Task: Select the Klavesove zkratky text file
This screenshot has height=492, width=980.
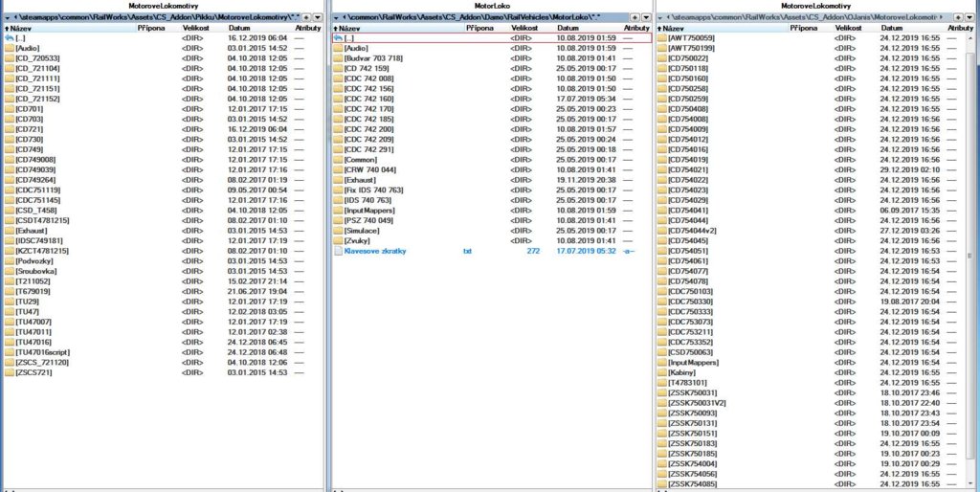Action: click(379, 251)
